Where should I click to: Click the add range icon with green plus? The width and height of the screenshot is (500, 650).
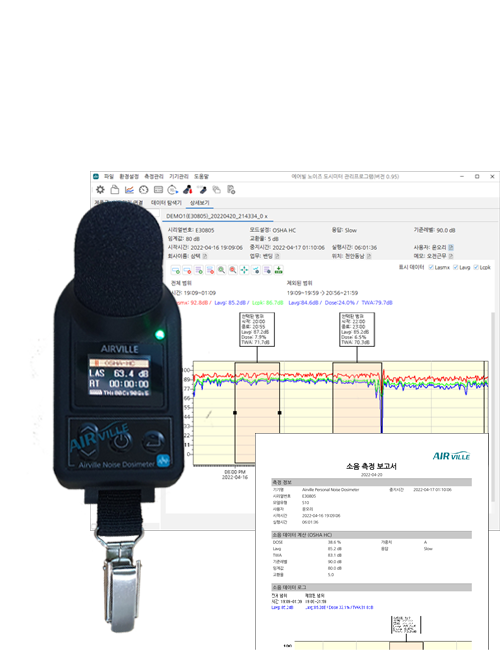coord(176,270)
